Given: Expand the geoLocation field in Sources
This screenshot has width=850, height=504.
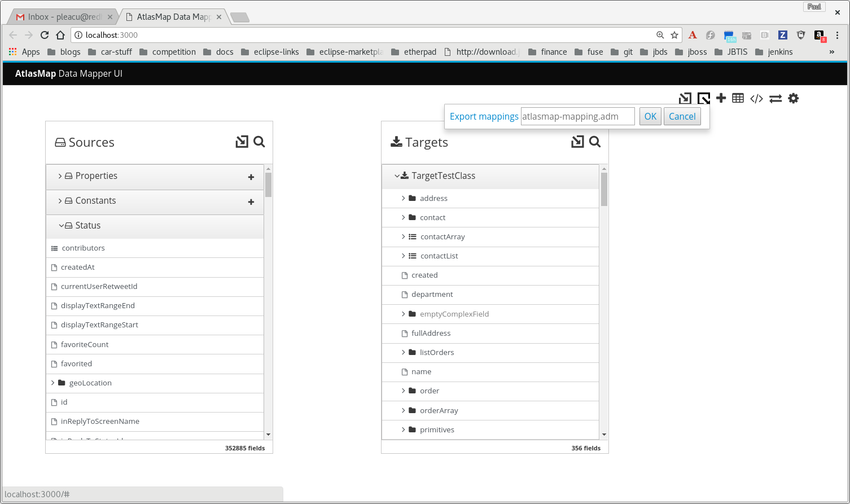Looking at the screenshot, I should [x=52, y=383].
